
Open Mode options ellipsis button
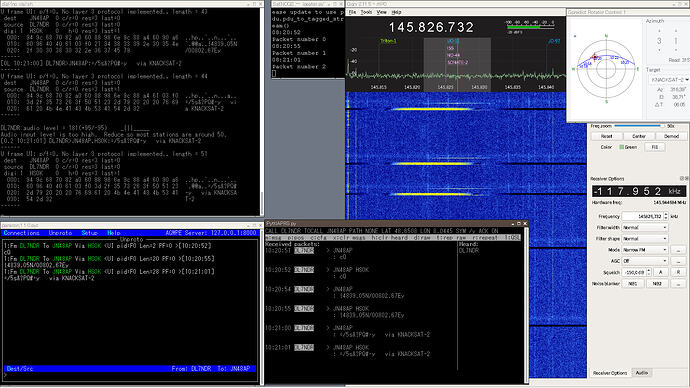pyautogui.click(x=678, y=250)
